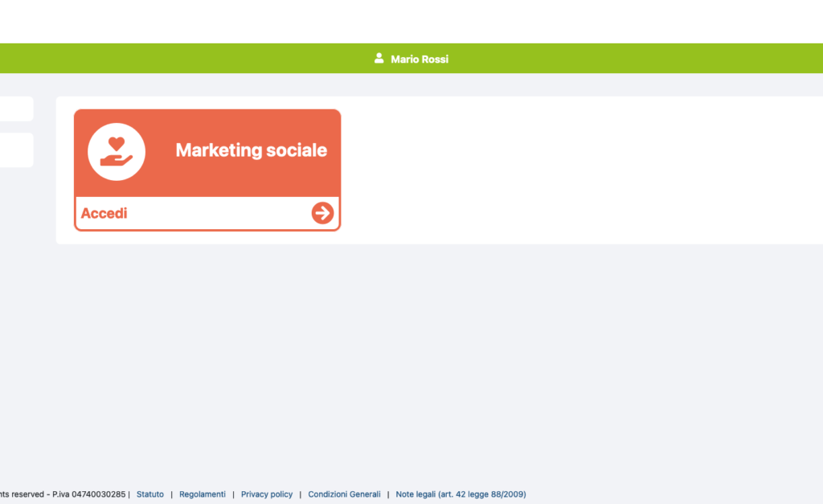
Task: Open the Regolamenti footer link
Action: (202, 494)
